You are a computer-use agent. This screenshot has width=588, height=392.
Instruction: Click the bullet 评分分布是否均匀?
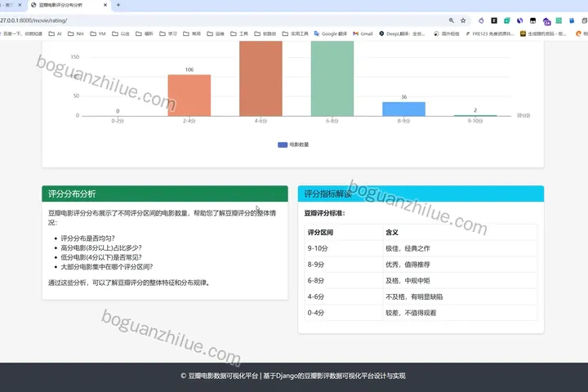(87, 238)
